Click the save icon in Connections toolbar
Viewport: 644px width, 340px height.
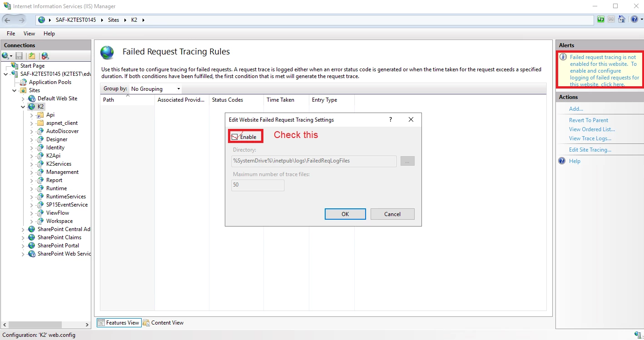(x=19, y=56)
